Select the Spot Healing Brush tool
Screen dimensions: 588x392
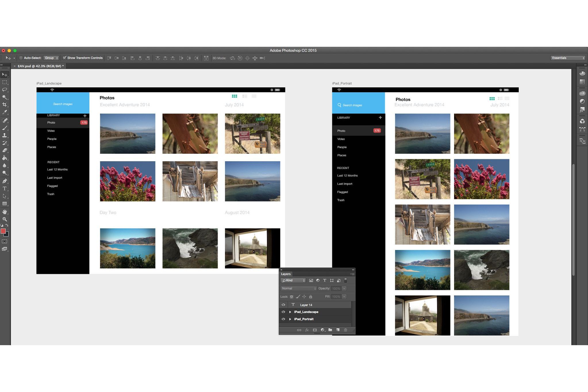tap(5, 120)
